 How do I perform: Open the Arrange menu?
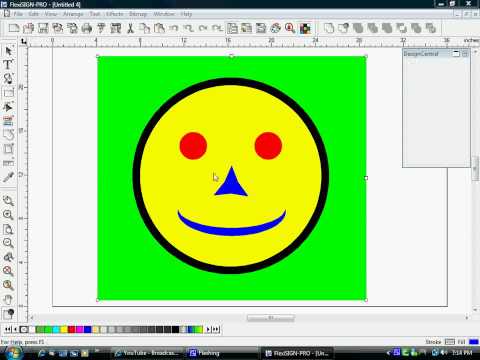tap(73, 14)
